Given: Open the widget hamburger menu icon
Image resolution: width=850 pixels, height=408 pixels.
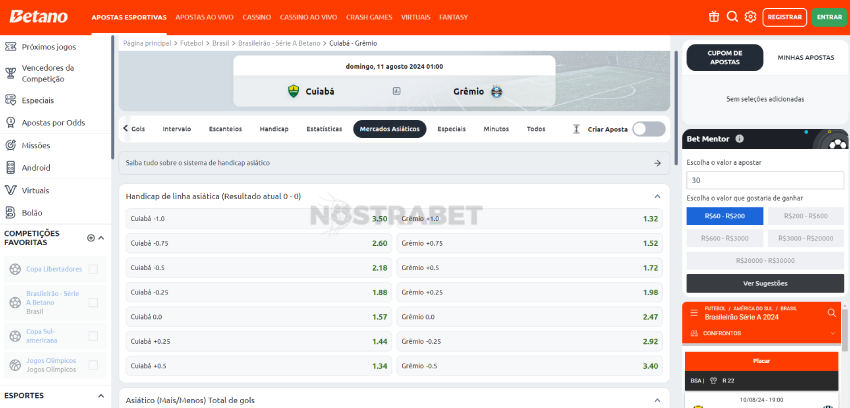Looking at the screenshot, I should pyautogui.click(x=694, y=313).
